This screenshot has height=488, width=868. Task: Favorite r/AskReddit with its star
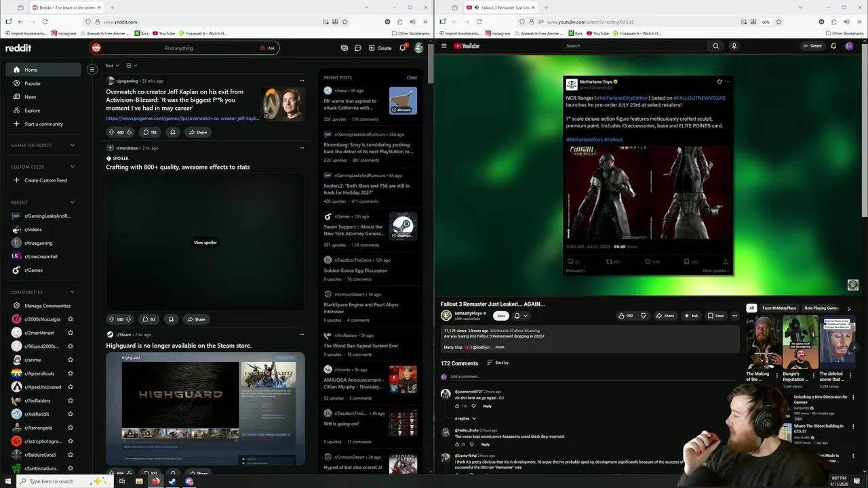tap(71, 414)
